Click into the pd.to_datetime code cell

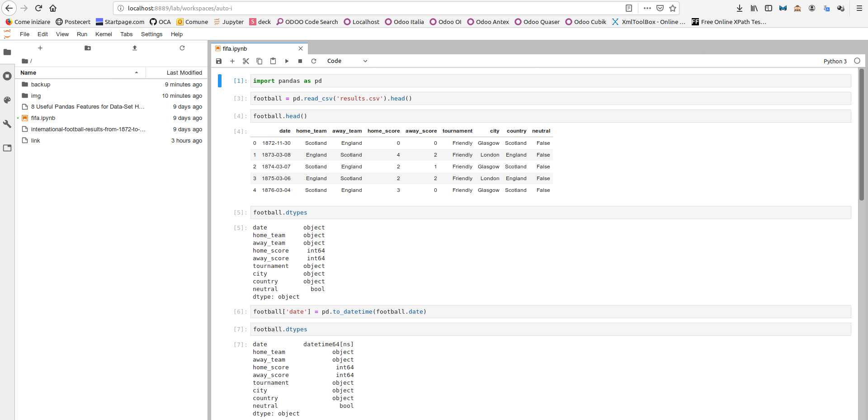coord(551,312)
